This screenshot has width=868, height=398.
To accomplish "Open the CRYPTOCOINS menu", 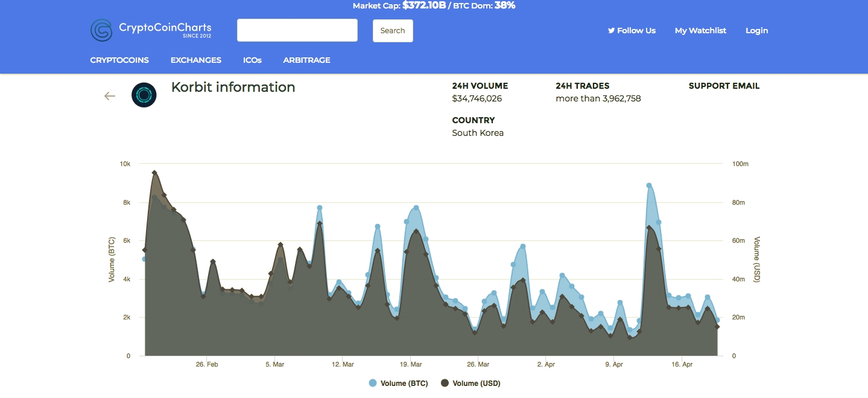I will (119, 60).
